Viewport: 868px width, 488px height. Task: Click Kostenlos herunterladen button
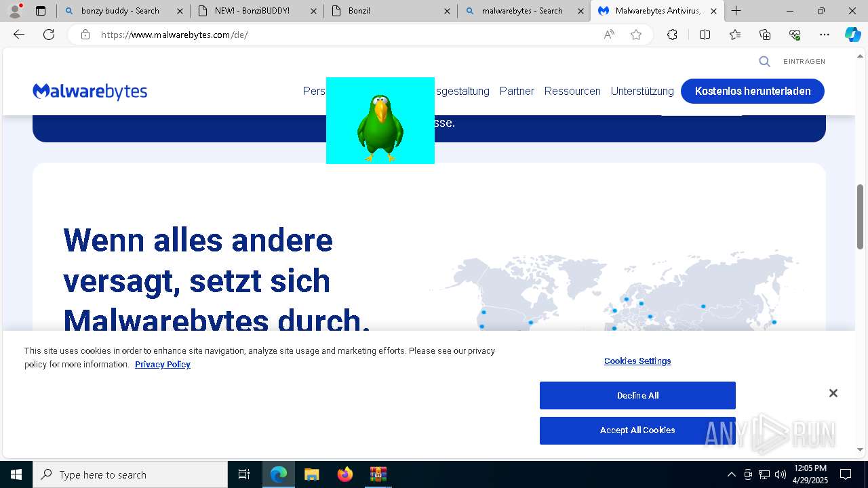pos(753,91)
